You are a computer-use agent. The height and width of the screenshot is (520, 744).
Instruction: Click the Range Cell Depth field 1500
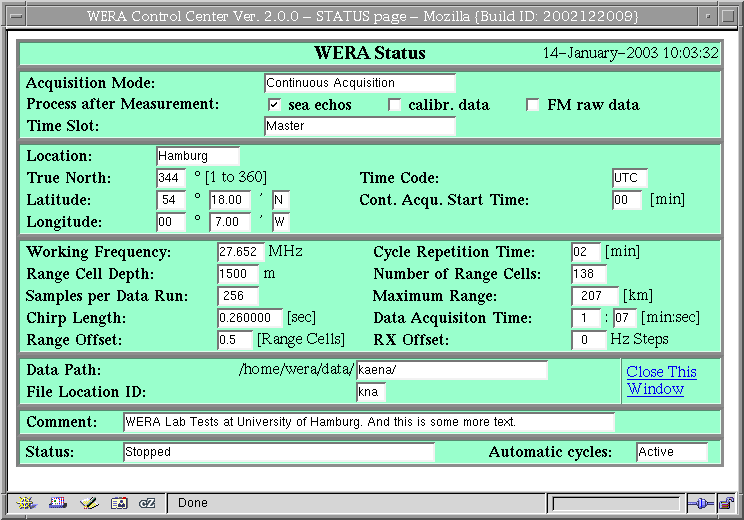coord(238,274)
